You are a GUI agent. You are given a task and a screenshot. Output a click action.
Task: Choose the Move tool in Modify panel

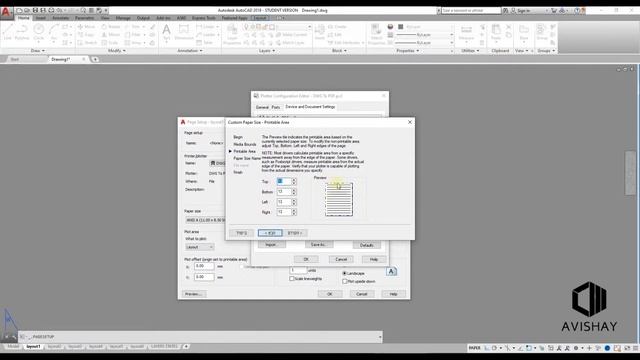86,27
